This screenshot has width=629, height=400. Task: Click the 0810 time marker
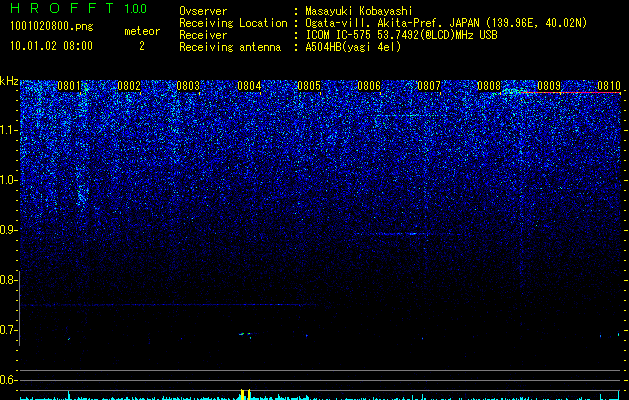[609, 86]
